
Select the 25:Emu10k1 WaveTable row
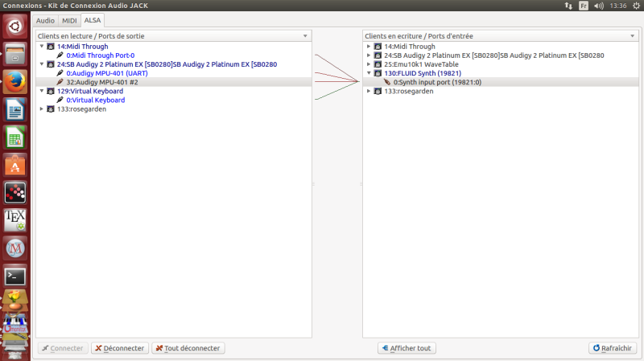[501, 64]
